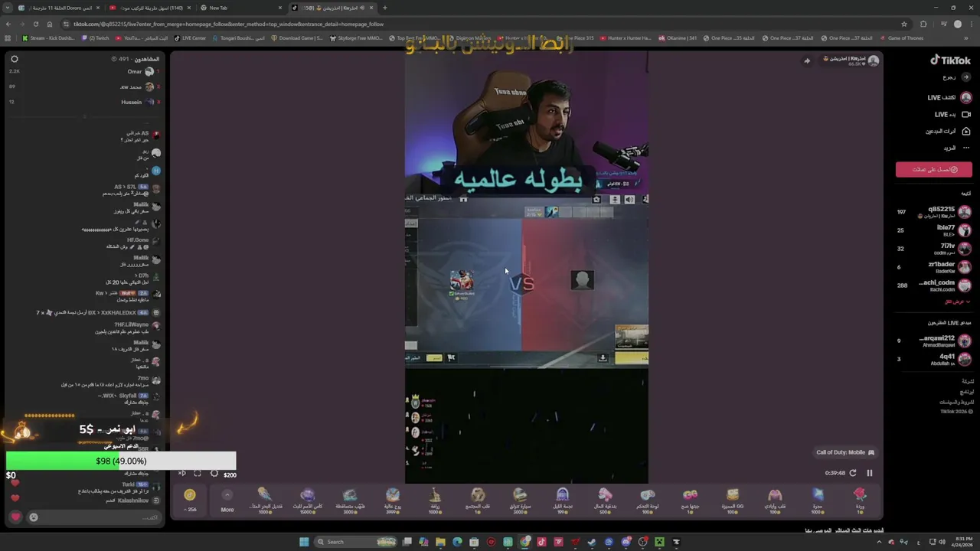
Task: Click the chat settings gear icon
Action: pos(14,59)
